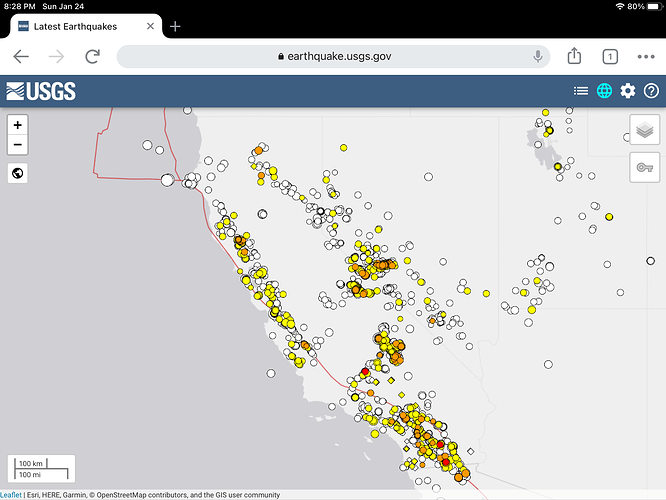Image resolution: width=666 pixels, height=500 pixels.
Task: Open a new tab with plus
Action: (x=175, y=26)
